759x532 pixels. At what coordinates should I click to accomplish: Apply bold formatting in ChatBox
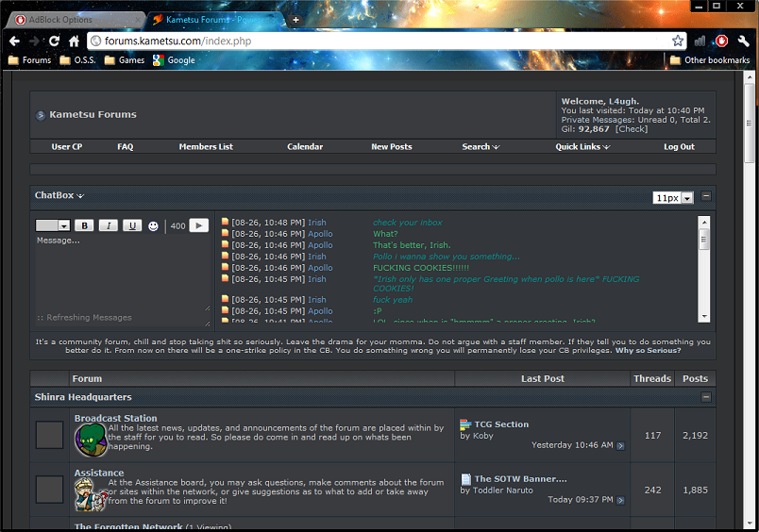(x=85, y=225)
